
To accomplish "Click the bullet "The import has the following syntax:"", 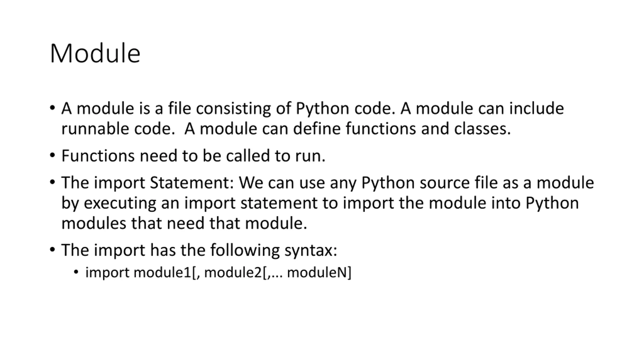I will [x=199, y=250].
